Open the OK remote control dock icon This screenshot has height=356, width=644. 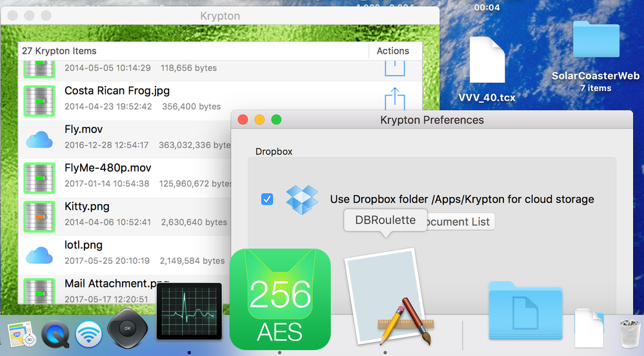tap(127, 328)
